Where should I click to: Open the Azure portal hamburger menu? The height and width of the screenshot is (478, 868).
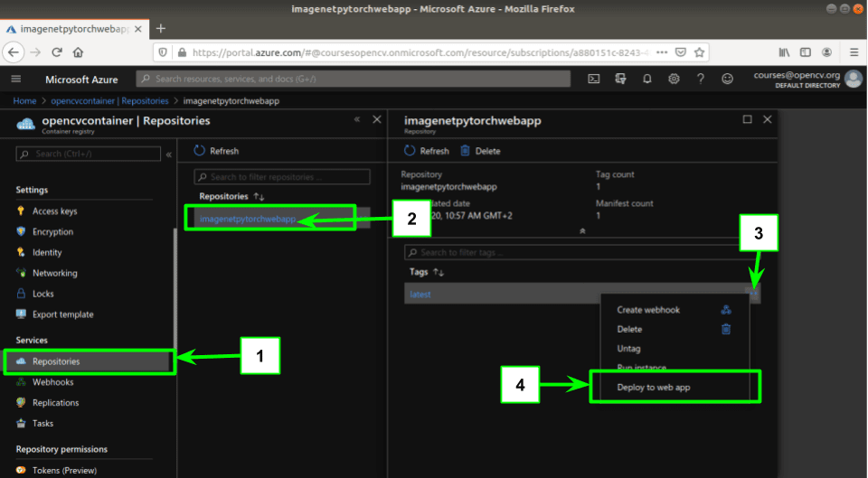(16, 80)
